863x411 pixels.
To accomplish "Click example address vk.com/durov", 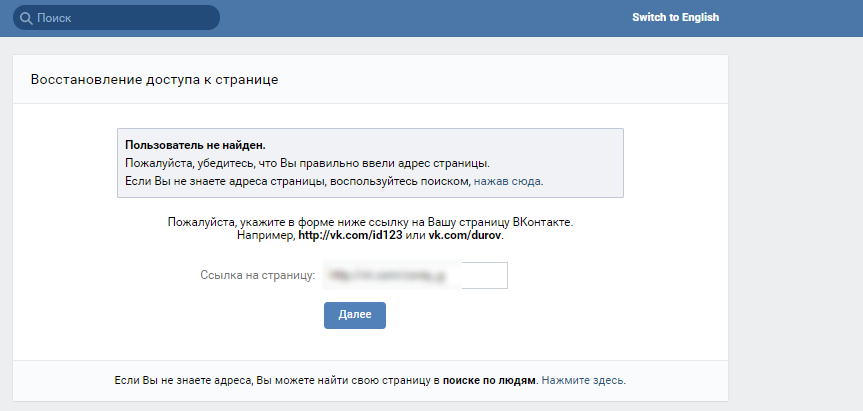I will [x=466, y=235].
